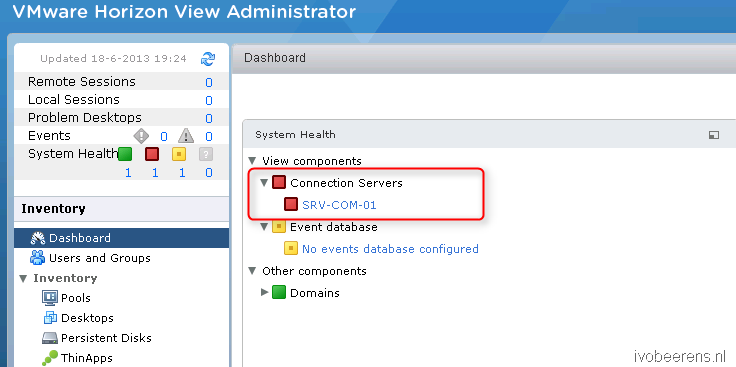This screenshot has width=736, height=367.
Task: Click the gray unknown System Health icon
Action: tap(206, 154)
